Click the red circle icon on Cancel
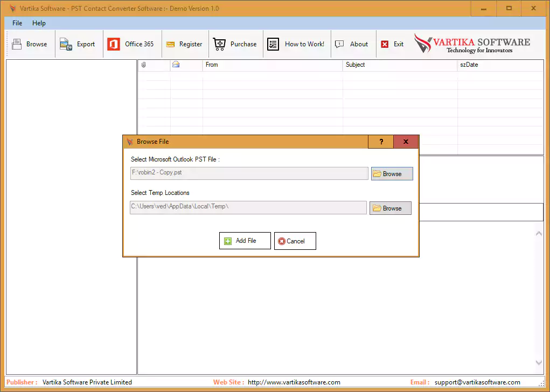The image size is (550, 392). 281,241
